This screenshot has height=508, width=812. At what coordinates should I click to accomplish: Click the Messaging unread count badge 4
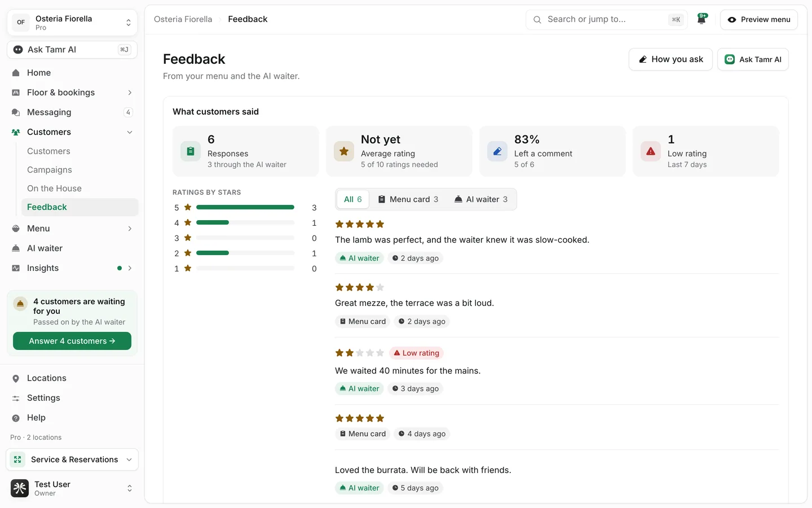tap(128, 112)
